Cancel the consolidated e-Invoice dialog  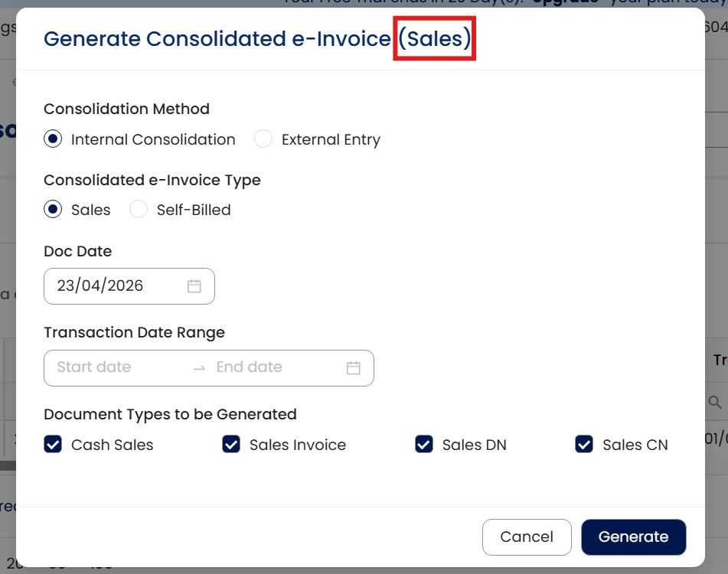pos(527,537)
